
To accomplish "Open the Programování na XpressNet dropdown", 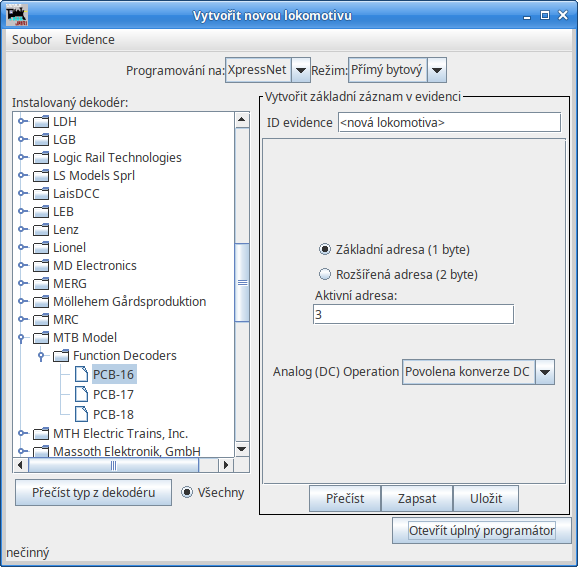I will pos(268,70).
